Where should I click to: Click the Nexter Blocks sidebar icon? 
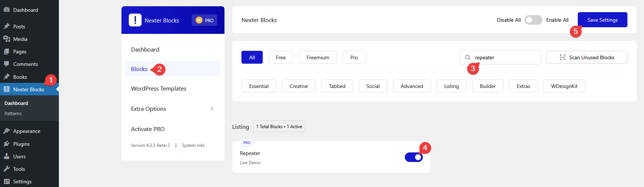point(7,89)
